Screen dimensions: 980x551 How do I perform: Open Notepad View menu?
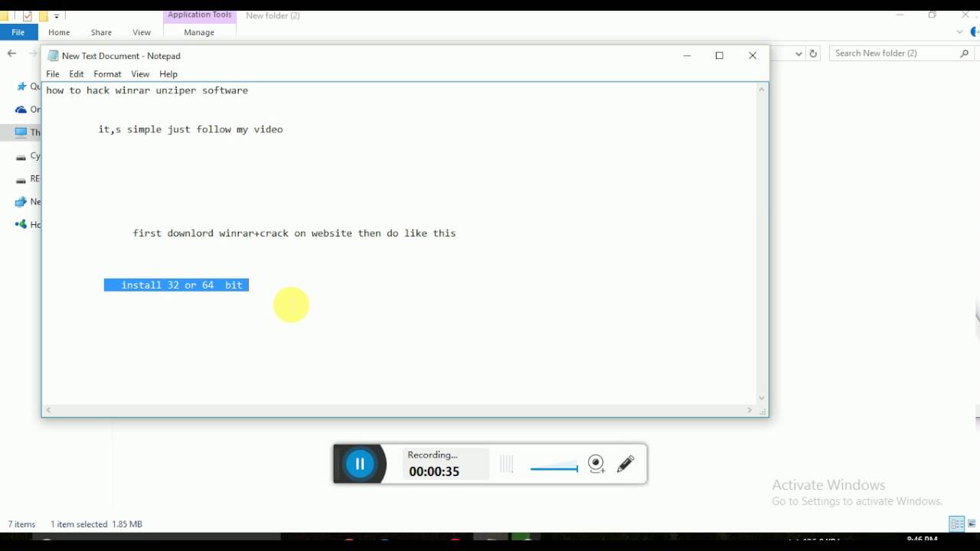point(140,74)
